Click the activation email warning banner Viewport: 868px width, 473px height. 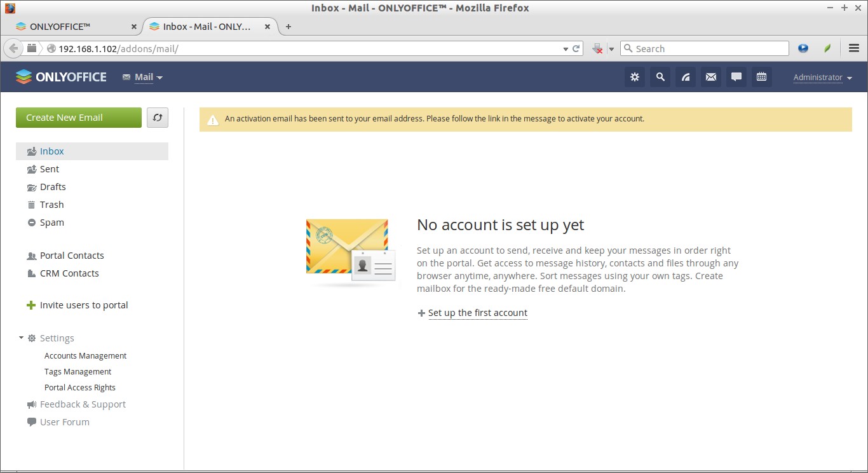coord(526,119)
